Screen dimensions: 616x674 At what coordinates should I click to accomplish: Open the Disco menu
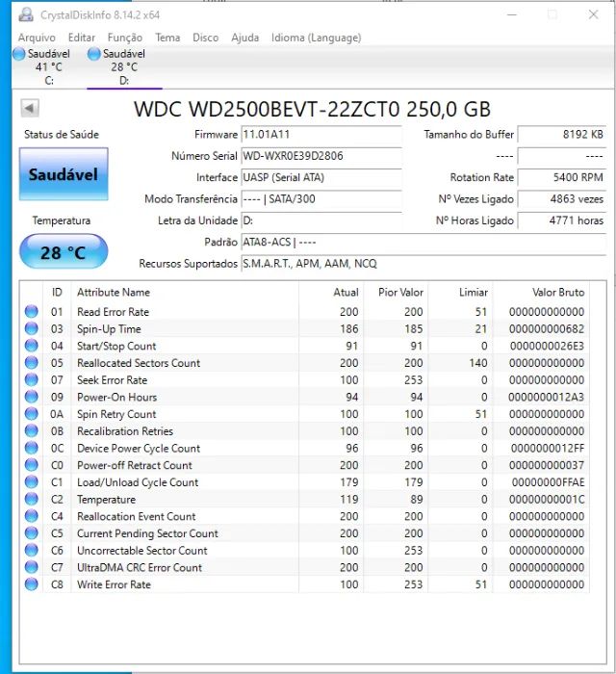[205, 38]
